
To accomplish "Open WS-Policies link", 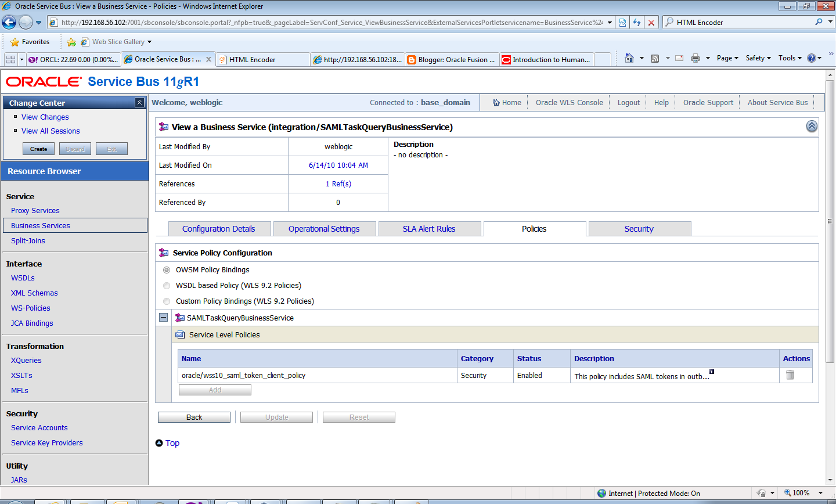I will [x=31, y=308].
